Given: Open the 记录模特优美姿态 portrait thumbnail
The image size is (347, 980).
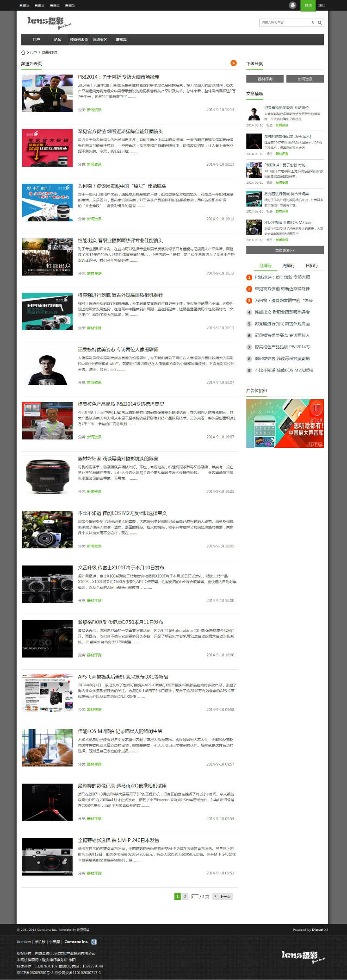Looking at the screenshot, I should click(47, 366).
